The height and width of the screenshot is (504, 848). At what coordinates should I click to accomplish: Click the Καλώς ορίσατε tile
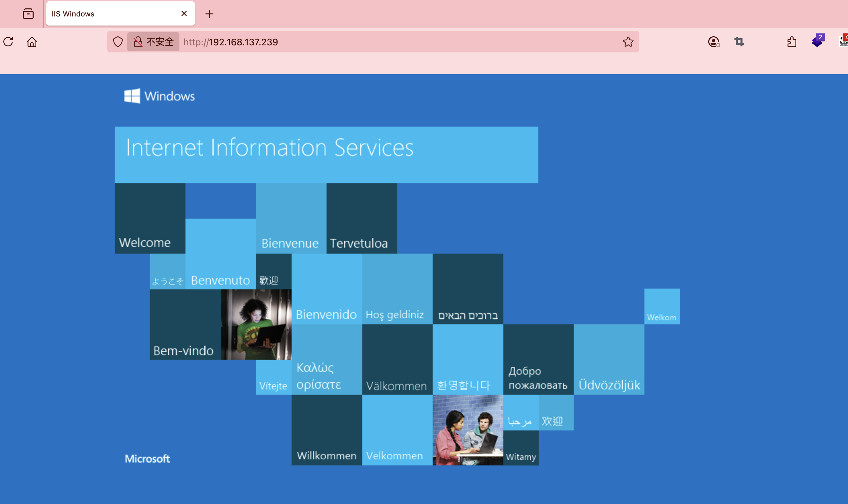327,359
